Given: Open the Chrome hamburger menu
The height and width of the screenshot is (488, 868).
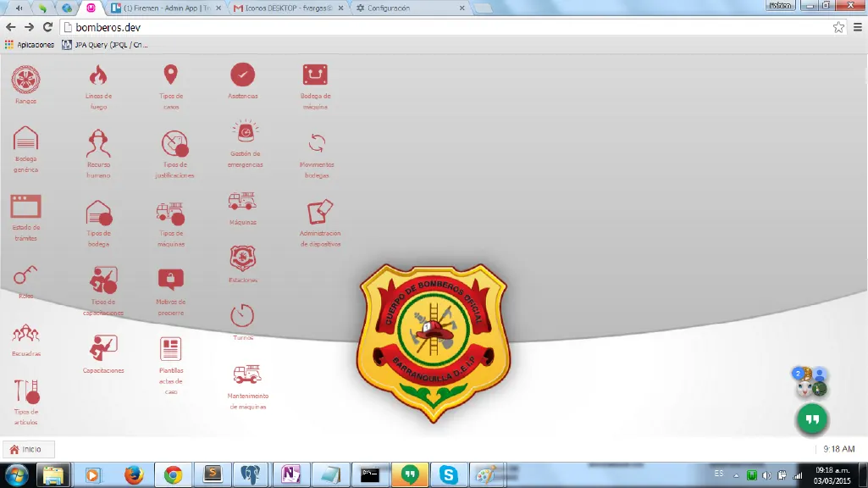Looking at the screenshot, I should coord(858,27).
